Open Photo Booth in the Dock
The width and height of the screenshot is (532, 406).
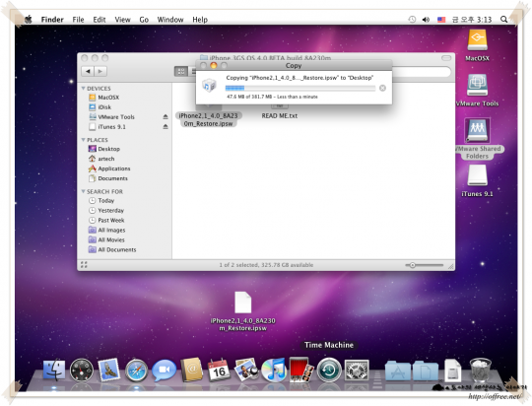pyautogui.click(x=300, y=370)
